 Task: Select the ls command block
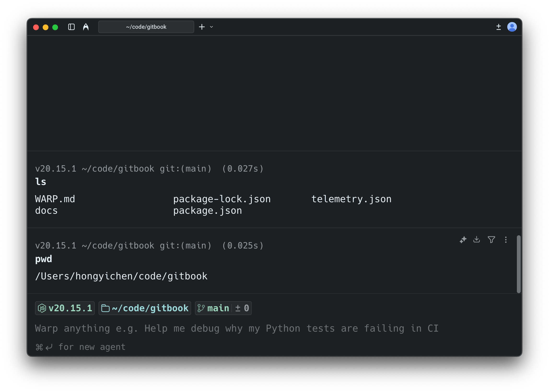click(41, 182)
